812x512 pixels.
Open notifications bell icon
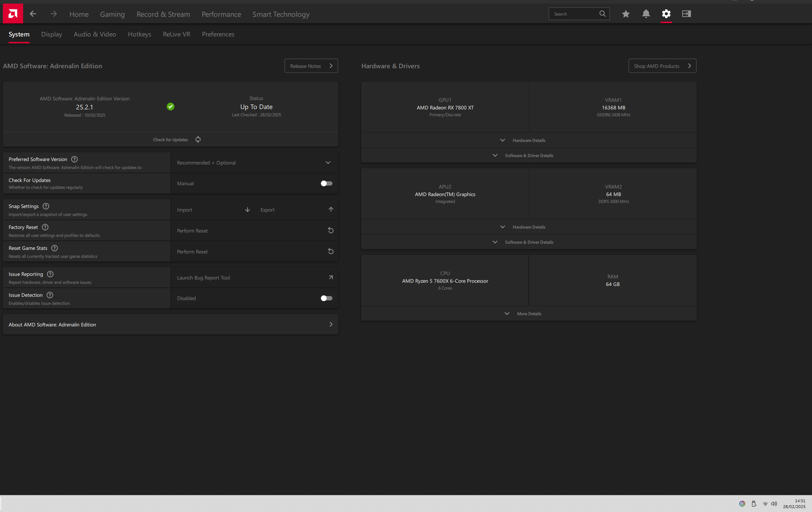click(646, 14)
